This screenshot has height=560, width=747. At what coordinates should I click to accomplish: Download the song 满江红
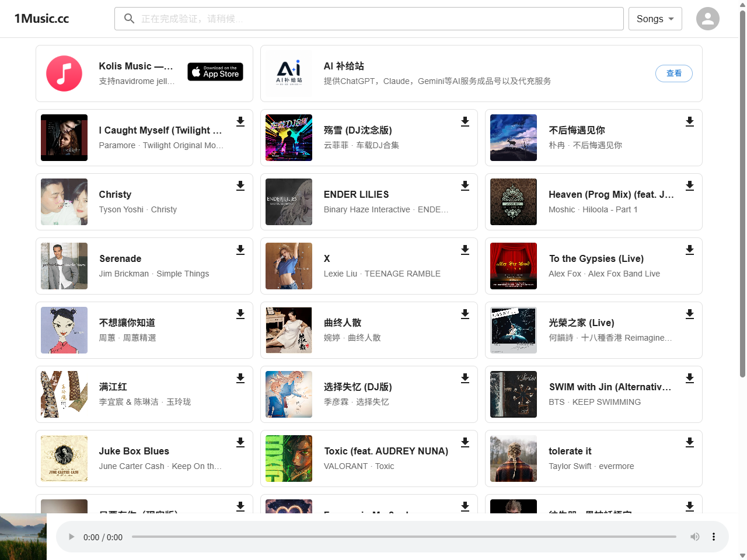(x=240, y=378)
